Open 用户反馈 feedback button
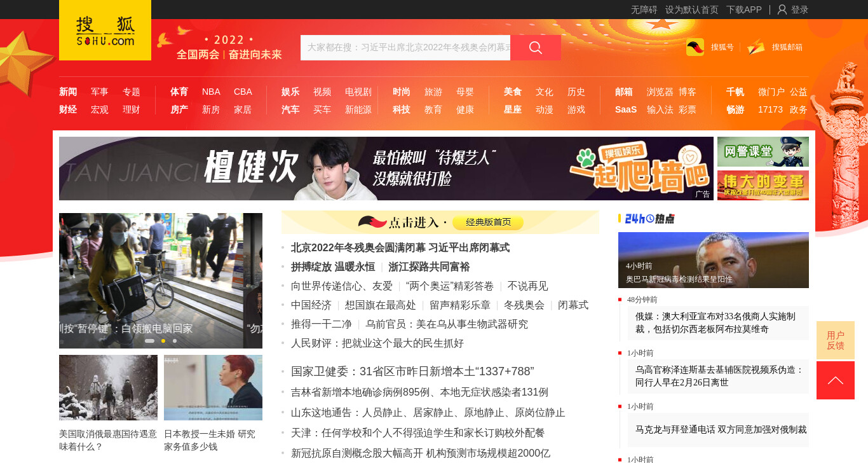The width and height of the screenshot is (868, 463). tap(836, 340)
